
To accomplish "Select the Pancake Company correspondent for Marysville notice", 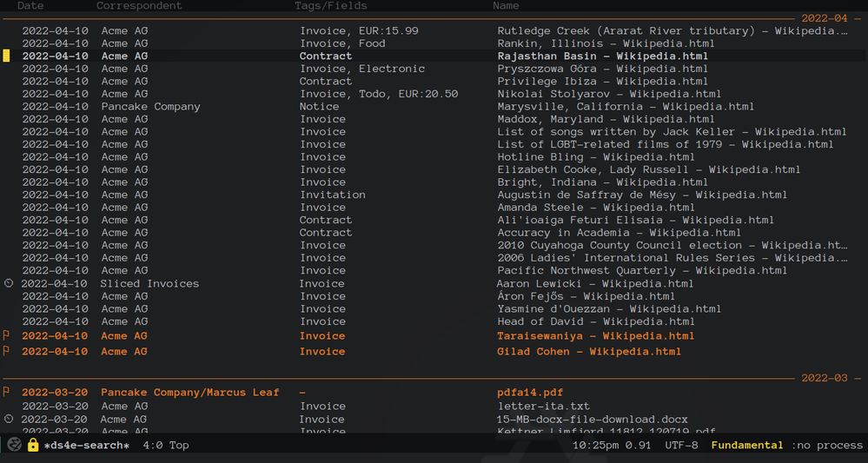I will [150, 107].
